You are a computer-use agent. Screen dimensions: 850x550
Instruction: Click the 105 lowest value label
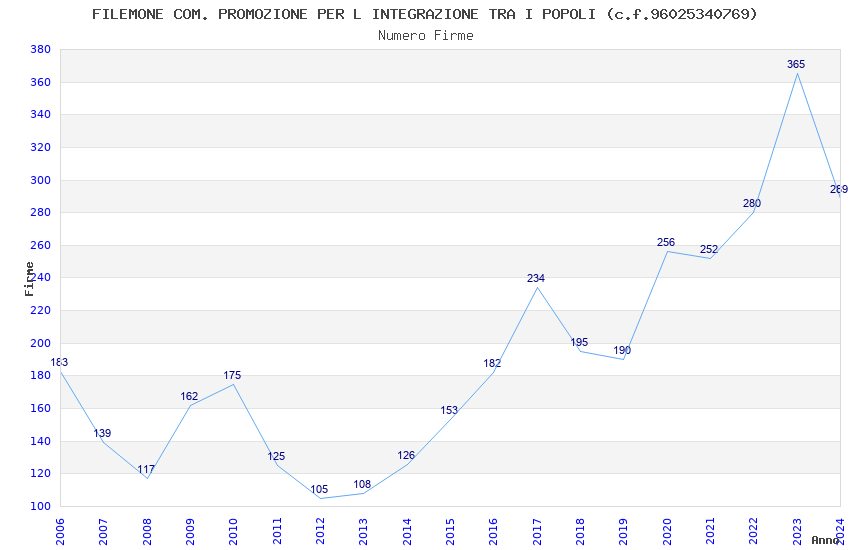(319, 490)
